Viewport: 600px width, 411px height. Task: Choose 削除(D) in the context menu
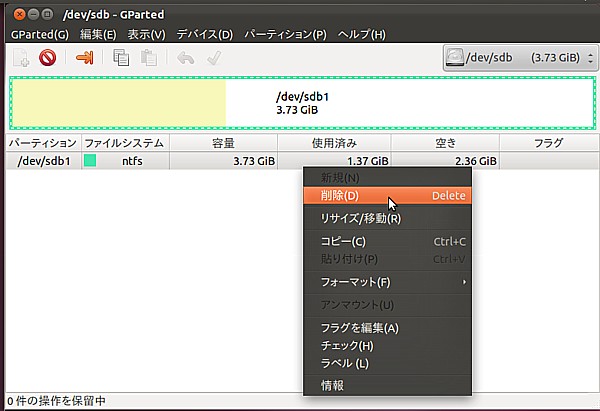tap(387, 196)
